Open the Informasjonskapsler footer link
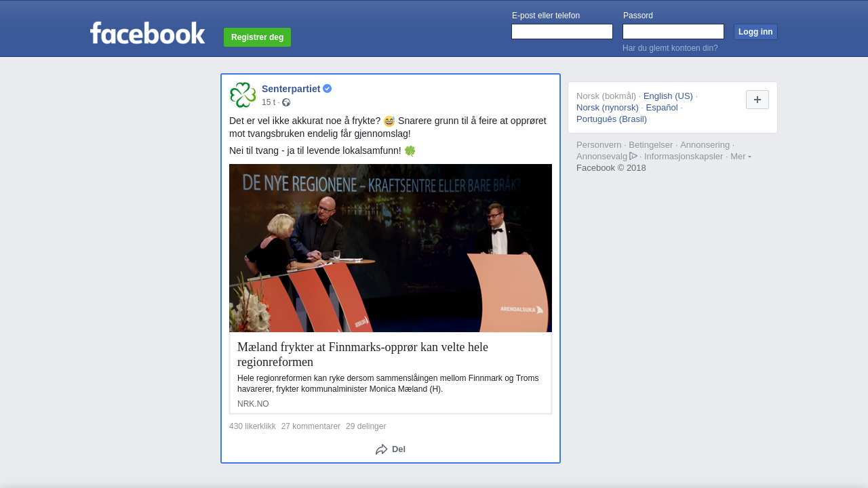 (684, 157)
